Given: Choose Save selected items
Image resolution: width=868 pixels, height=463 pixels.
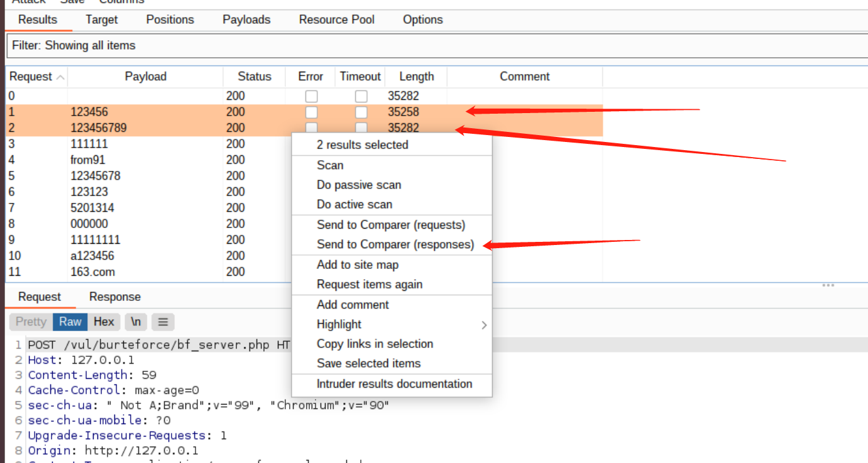Looking at the screenshot, I should (x=392, y=363).
